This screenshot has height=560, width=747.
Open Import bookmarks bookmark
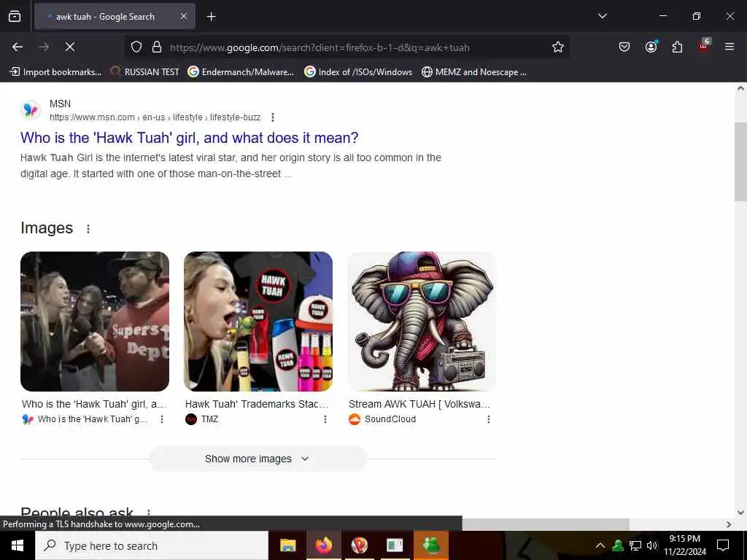pyautogui.click(x=55, y=72)
